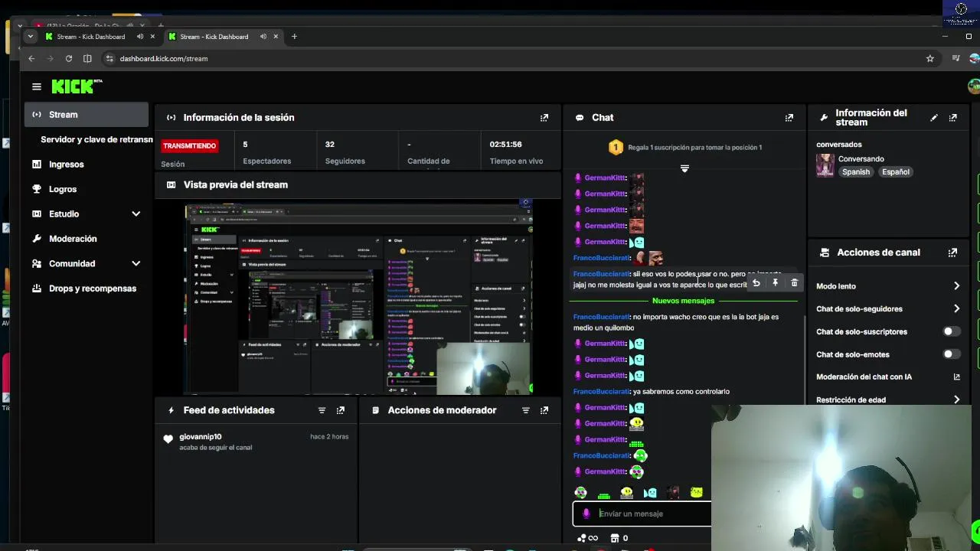Open the shop icon showing 0
980x551 pixels.
[619, 538]
